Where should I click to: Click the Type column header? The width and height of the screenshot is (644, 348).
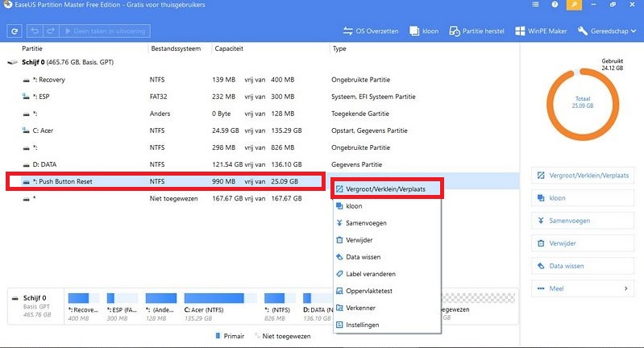coord(339,48)
